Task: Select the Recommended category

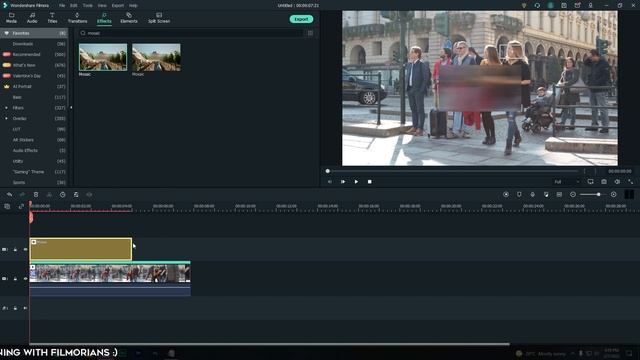Action: pyautogui.click(x=34, y=54)
